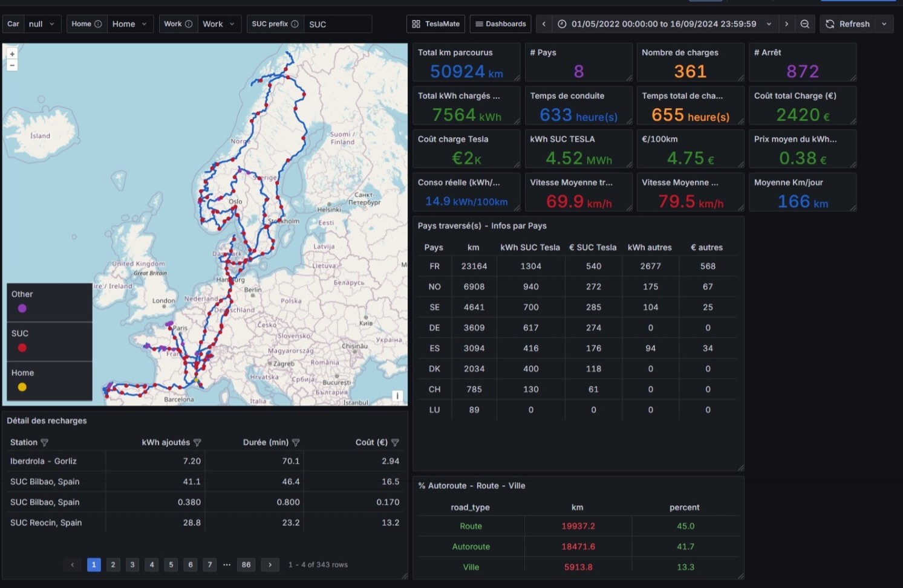Filter the kWh ajoutés column

click(197, 442)
